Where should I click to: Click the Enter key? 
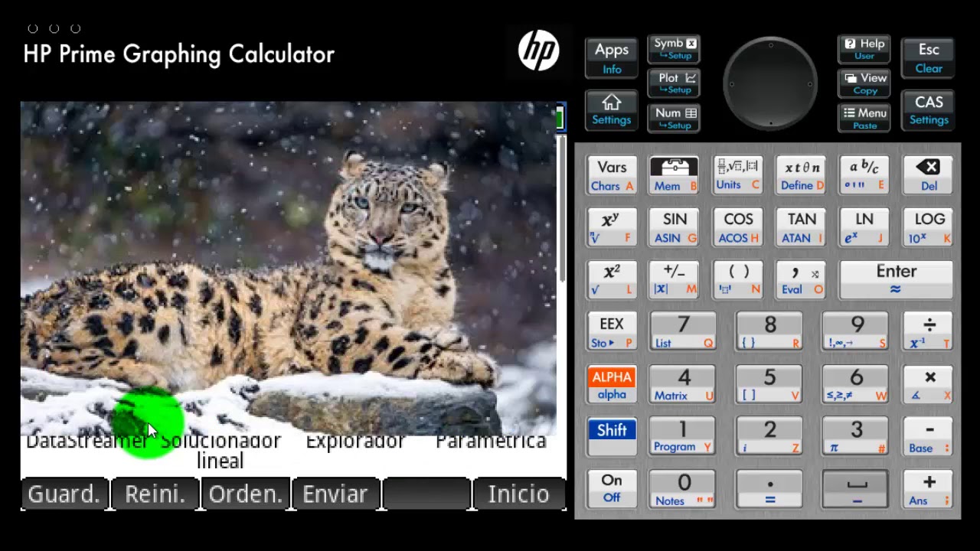click(x=896, y=279)
